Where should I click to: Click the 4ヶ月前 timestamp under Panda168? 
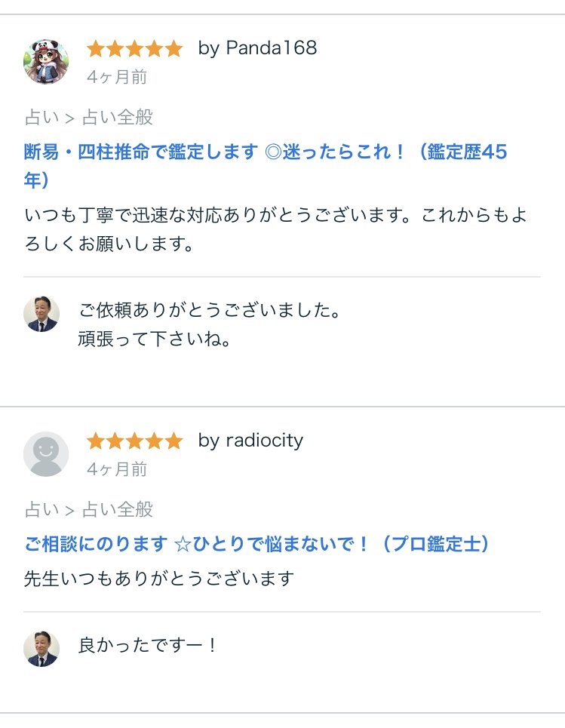117,77
